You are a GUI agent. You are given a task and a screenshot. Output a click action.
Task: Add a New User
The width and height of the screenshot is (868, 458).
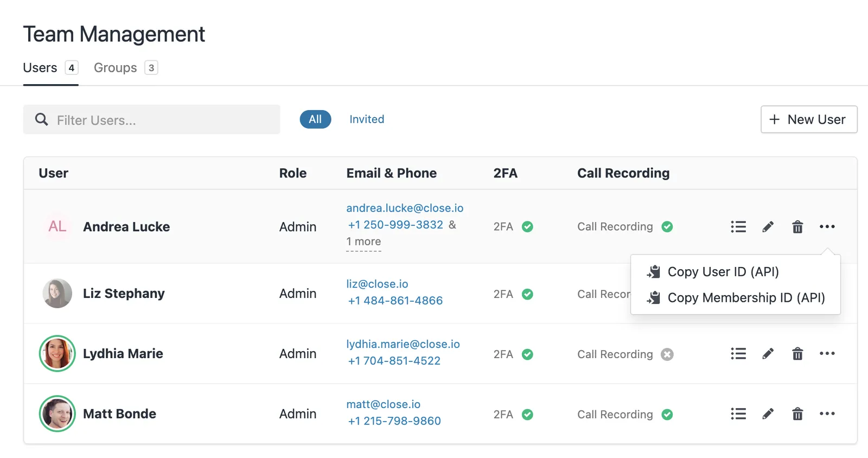[x=809, y=119]
